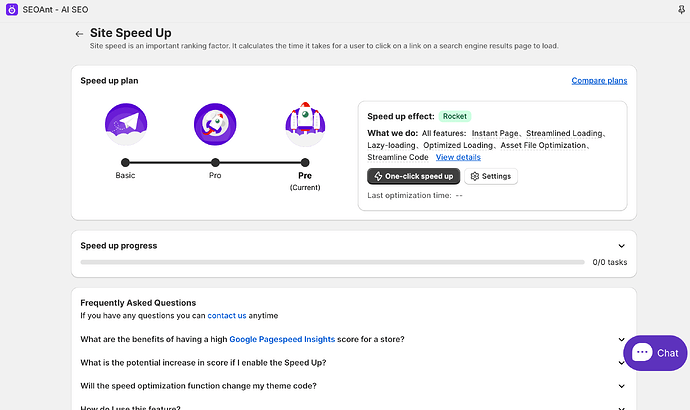Open the View details link
Viewport: 690px width, 410px height.
(x=458, y=157)
